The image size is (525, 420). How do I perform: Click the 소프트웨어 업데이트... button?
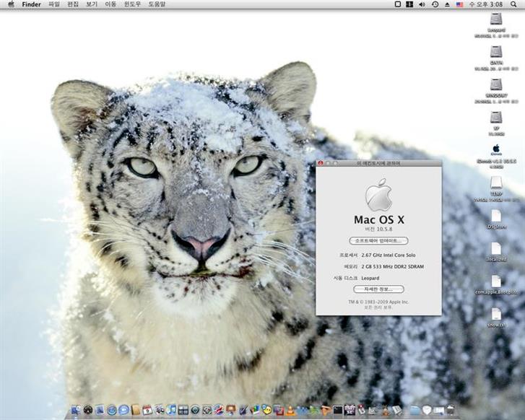pos(378,240)
